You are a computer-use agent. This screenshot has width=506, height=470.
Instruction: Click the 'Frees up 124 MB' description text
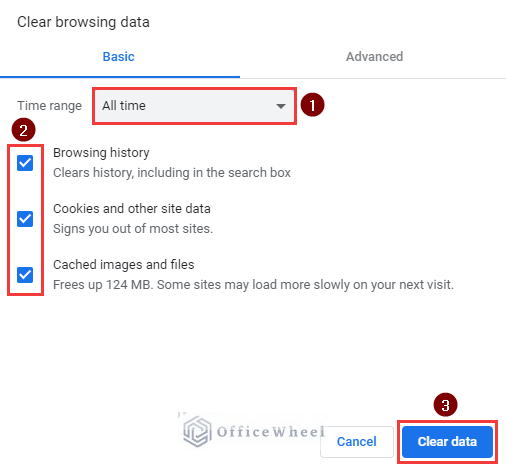[x=253, y=285]
